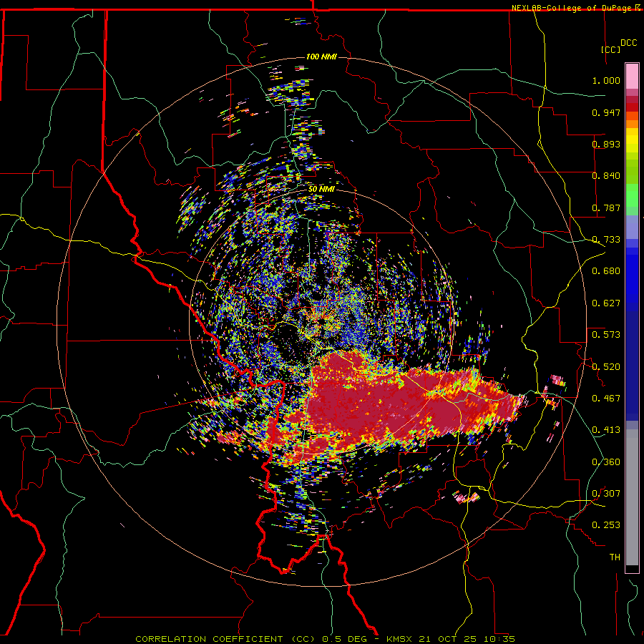Click the TH threshold label
Screen dimensions: 644x644
tap(615, 557)
